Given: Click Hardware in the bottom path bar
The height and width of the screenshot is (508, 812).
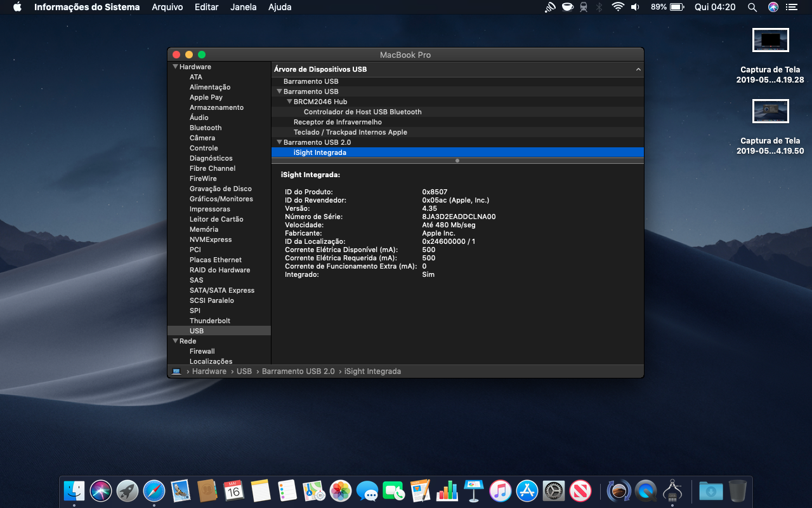Looking at the screenshot, I should pos(209,371).
